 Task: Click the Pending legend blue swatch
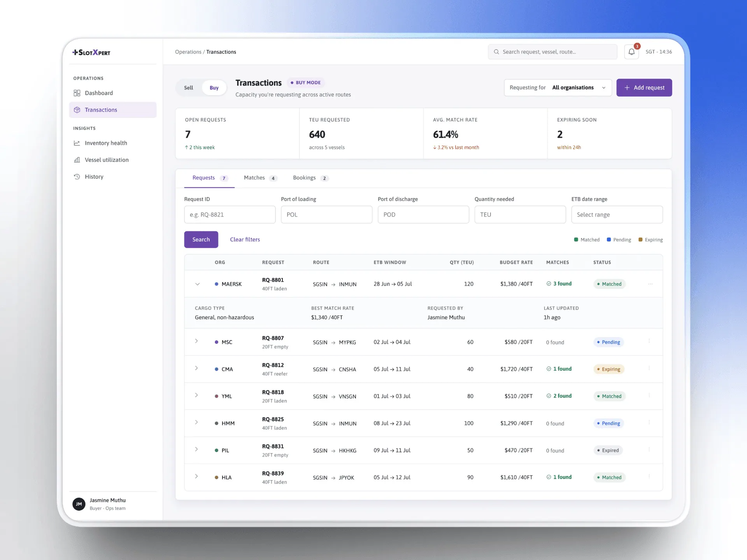tap(609, 240)
